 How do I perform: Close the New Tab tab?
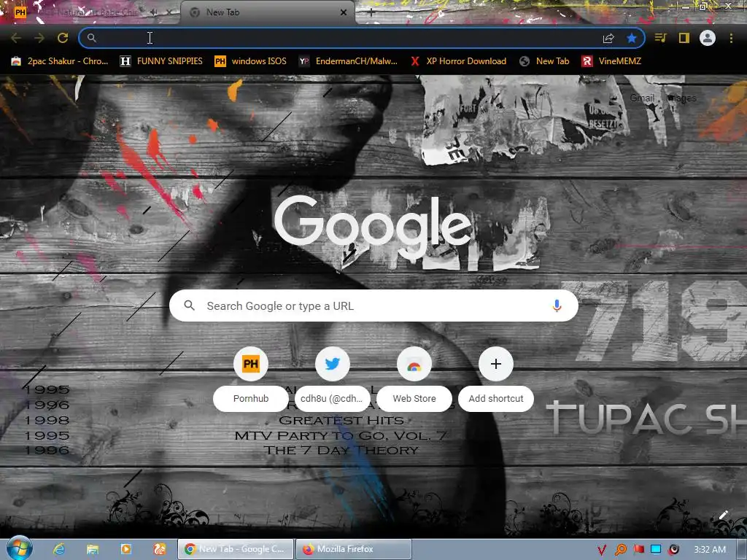pos(344,12)
